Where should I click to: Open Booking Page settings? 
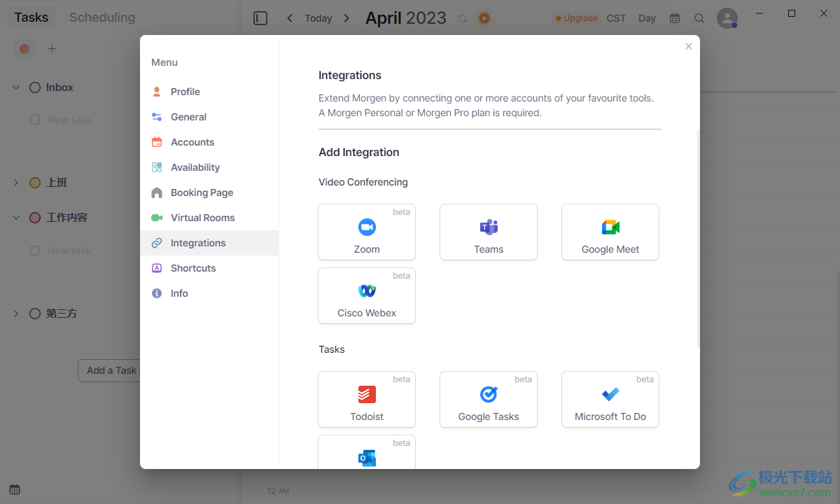pyautogui.click(x=209, y=192)
